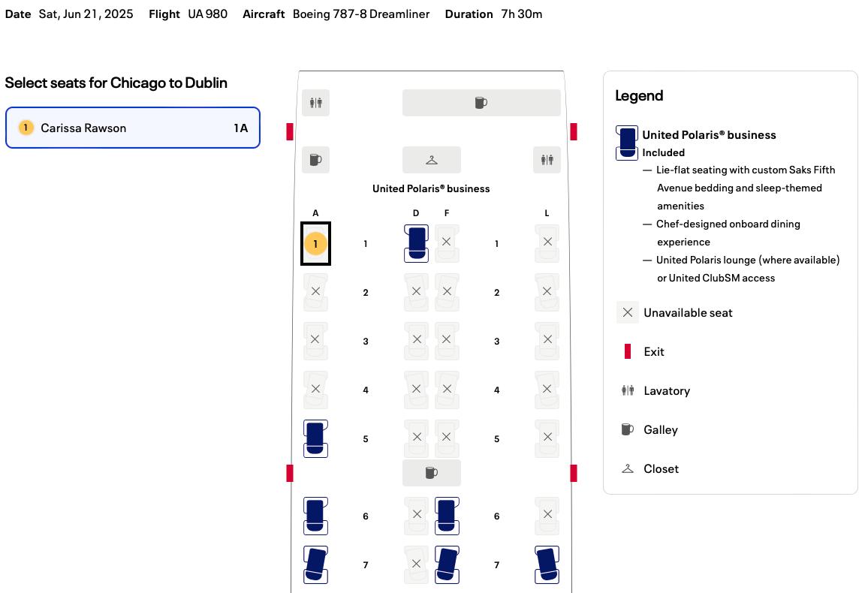Pick available seat 7F
868x593 pixels.
447,564
